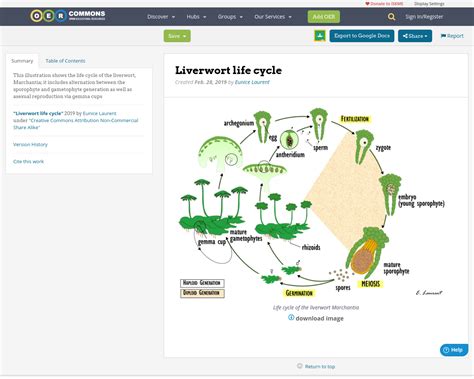This screenshot has width=474, height=379.
Task: Expand the Groups menu
Action: click(230, 17)
